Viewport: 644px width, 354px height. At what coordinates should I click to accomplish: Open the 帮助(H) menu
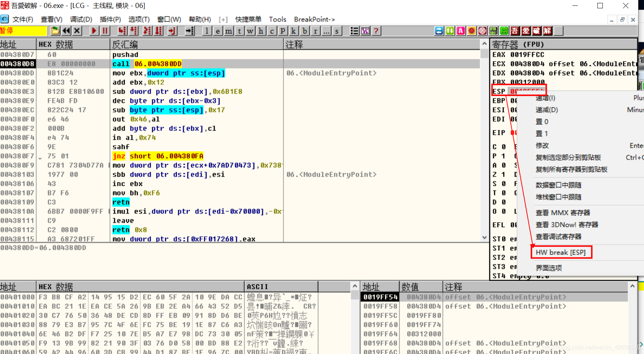pyautogui.click(x=200, y=19)
